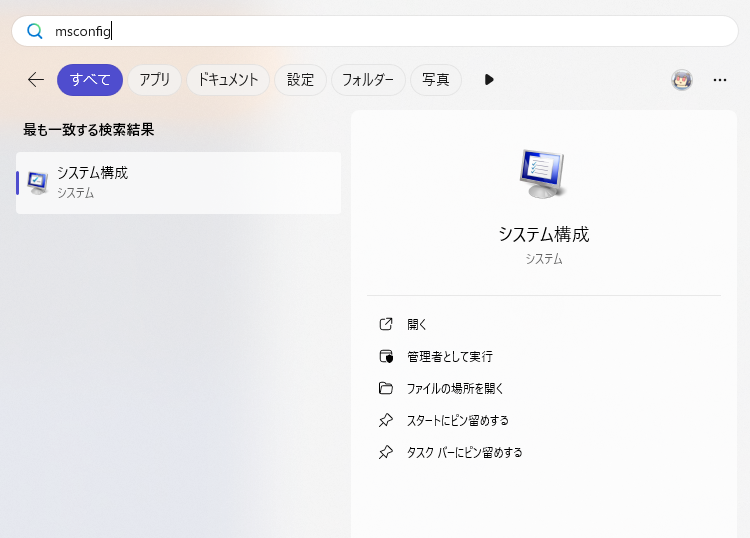
Task: Click the 最も一致する検索結果 heading
Action: tap(88, 130)
